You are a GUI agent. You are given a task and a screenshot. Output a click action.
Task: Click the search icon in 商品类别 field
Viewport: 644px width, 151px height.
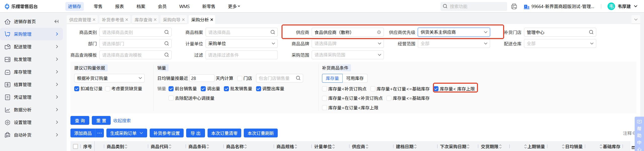(x=167, y=32)
